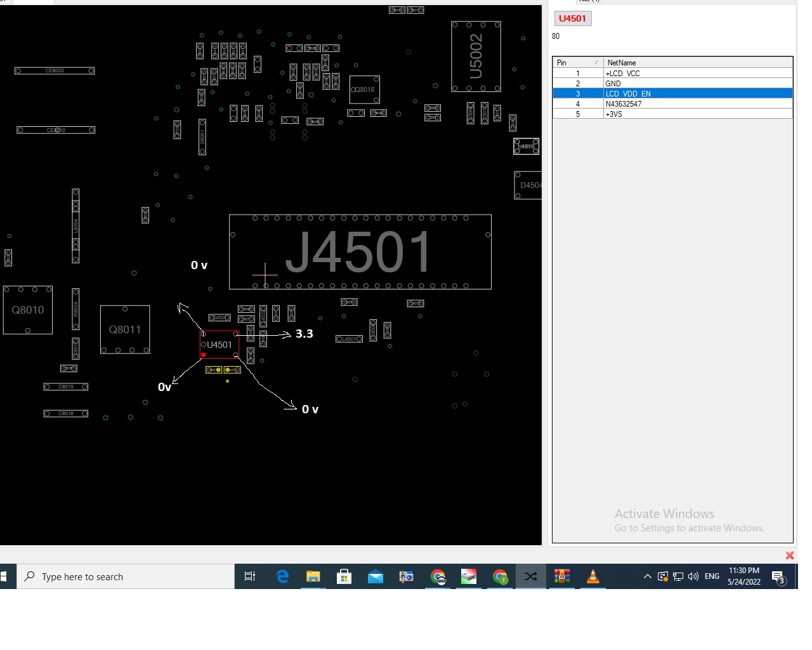
Task: Select capacitor C8018 on the board
Action: click(x=66, y=413)
